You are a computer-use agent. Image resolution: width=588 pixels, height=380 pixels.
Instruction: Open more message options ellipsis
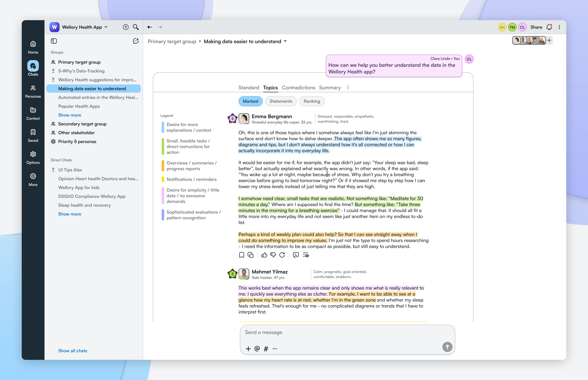(275, 349)
